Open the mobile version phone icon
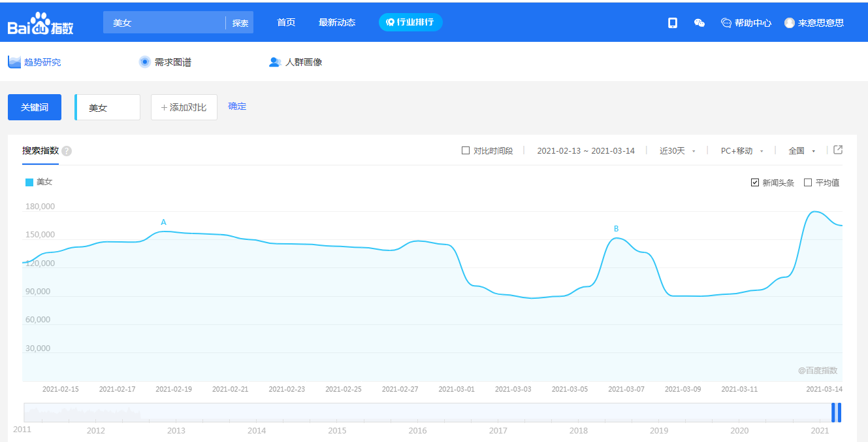Image resolution: width=868 pixels, height=442 pixels. point(673,23)
